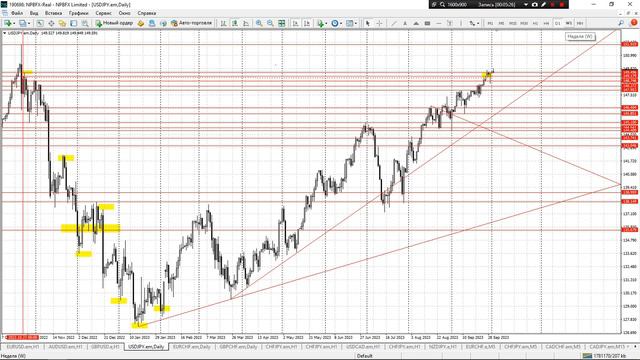Screen dimensions: 640x360
Task: Expand the arrows tool dropdown
Action: (x=478, y=23)
